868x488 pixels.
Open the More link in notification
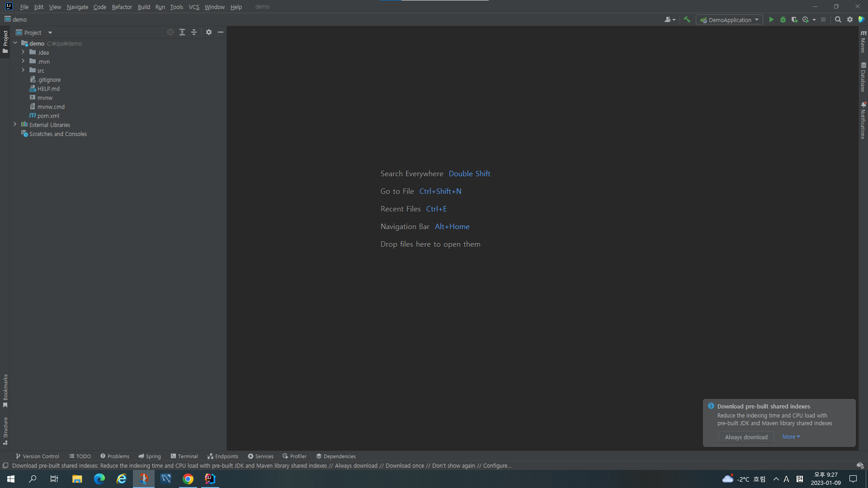pos(791,436)
